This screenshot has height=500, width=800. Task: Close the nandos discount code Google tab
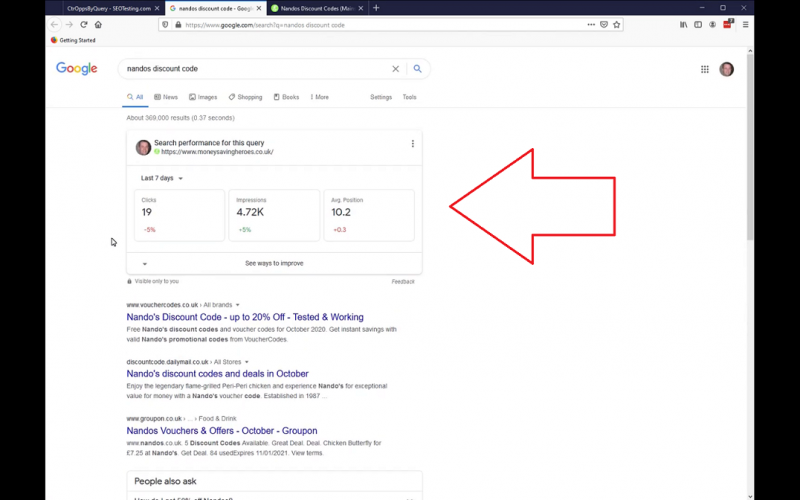(259, 8)
